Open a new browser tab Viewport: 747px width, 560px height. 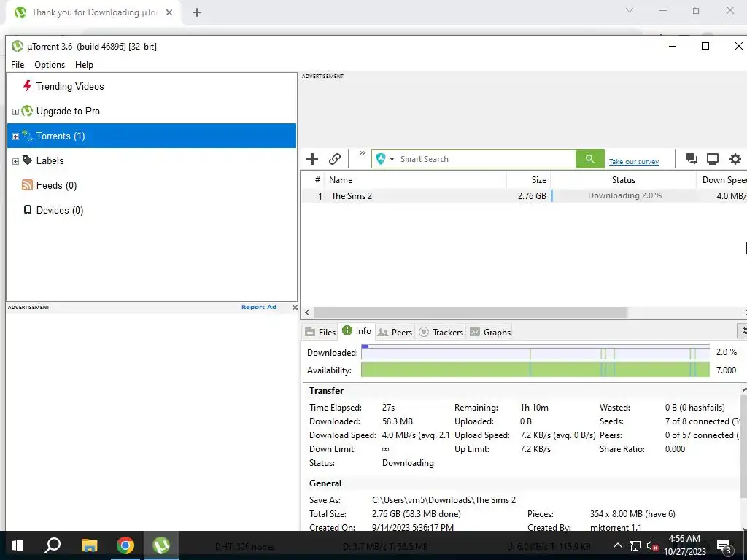[197, 12]
